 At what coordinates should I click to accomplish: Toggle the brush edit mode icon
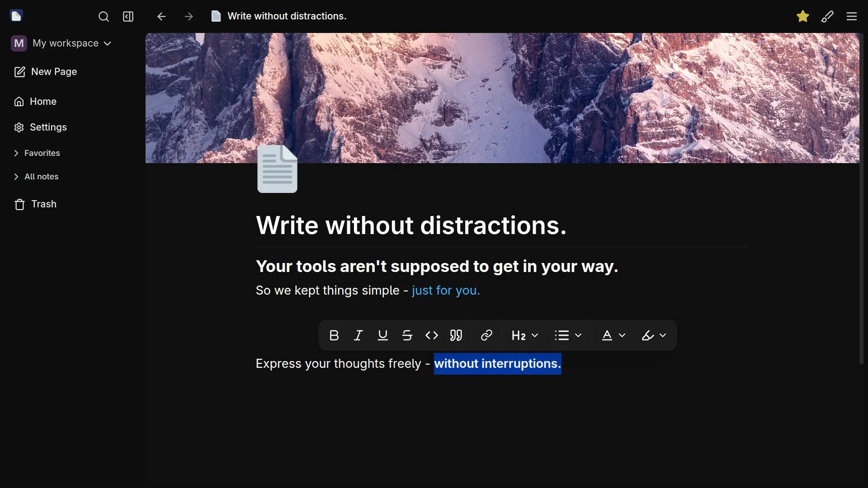point(827,16)
